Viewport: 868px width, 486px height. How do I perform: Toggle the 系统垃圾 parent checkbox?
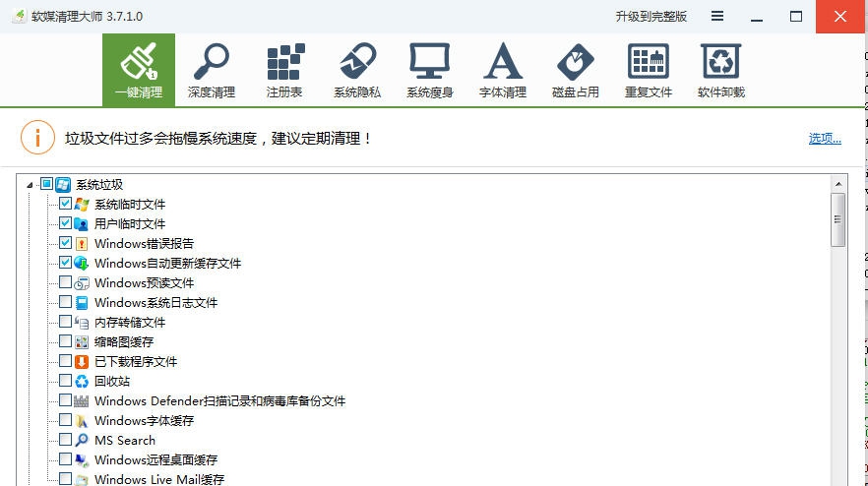[46, 184]
